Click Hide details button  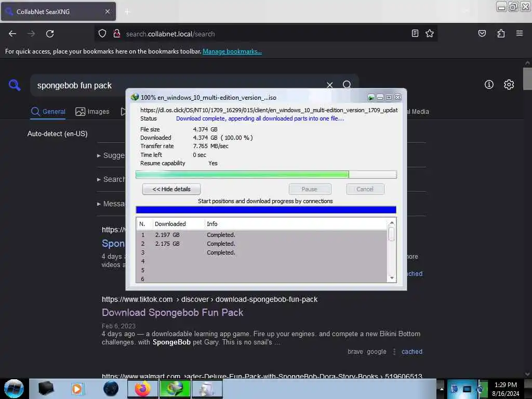(x=171, y=189)
